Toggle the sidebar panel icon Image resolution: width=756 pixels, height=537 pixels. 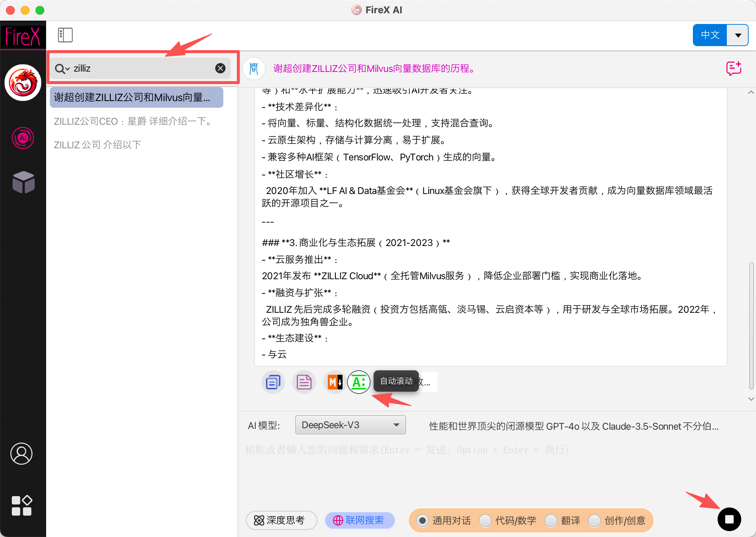[65, 35]
